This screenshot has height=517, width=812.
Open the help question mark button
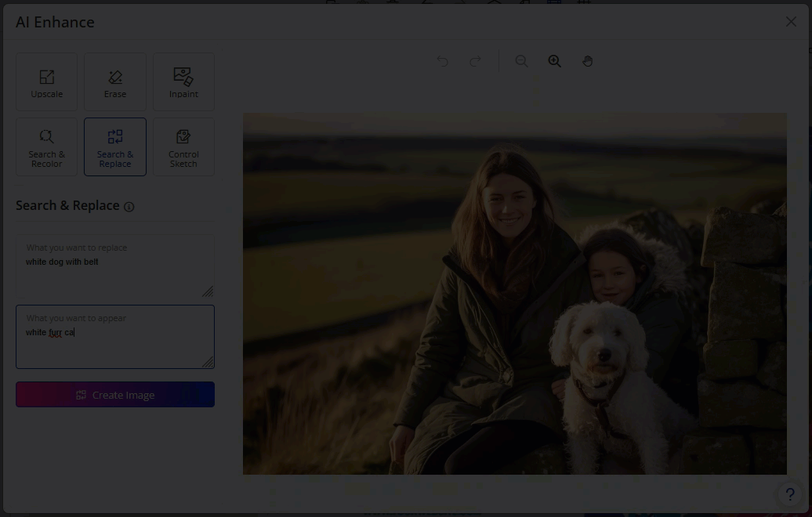click(790, 494)
